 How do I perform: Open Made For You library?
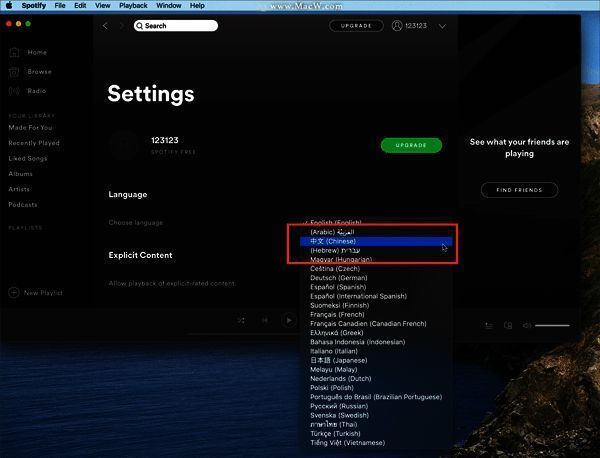pyautogui.click(x=30, y=127)
